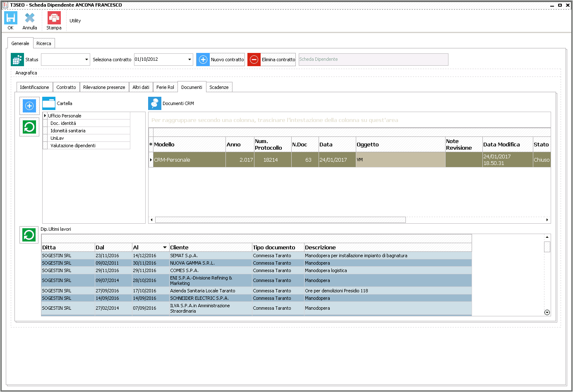Click the Scheda Dipendente field
The height and width of the screenshot is (392, 573).
click(373, 60)
